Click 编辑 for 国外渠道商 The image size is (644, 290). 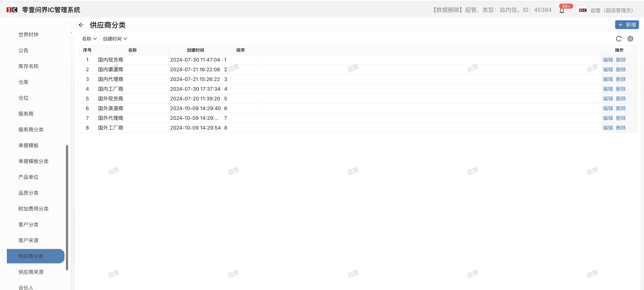click(608, 108)
